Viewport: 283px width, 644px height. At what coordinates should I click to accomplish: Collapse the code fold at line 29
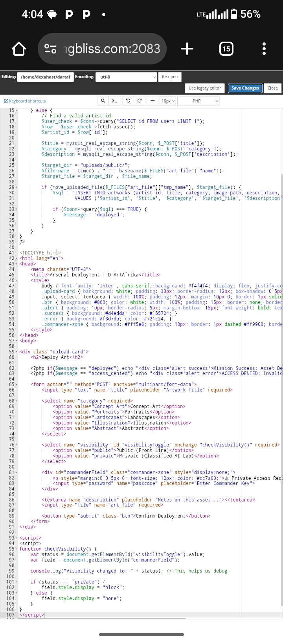pos(16,187)
